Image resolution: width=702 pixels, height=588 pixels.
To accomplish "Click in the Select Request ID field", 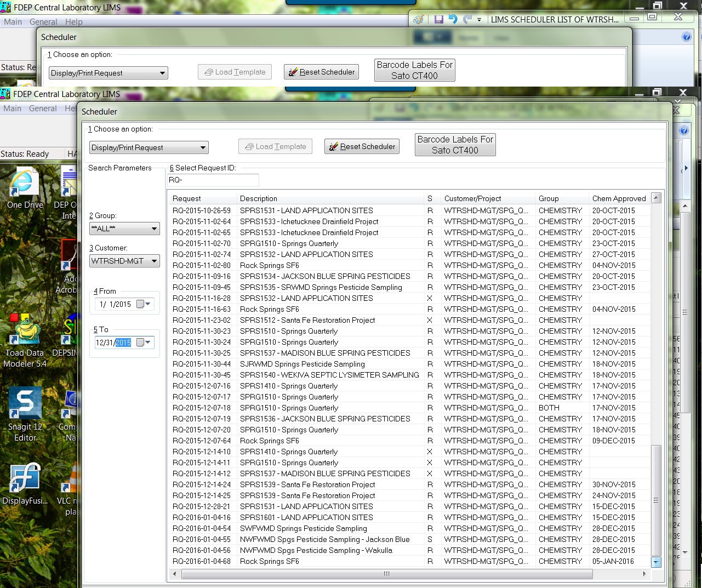I will coord(213,180).
